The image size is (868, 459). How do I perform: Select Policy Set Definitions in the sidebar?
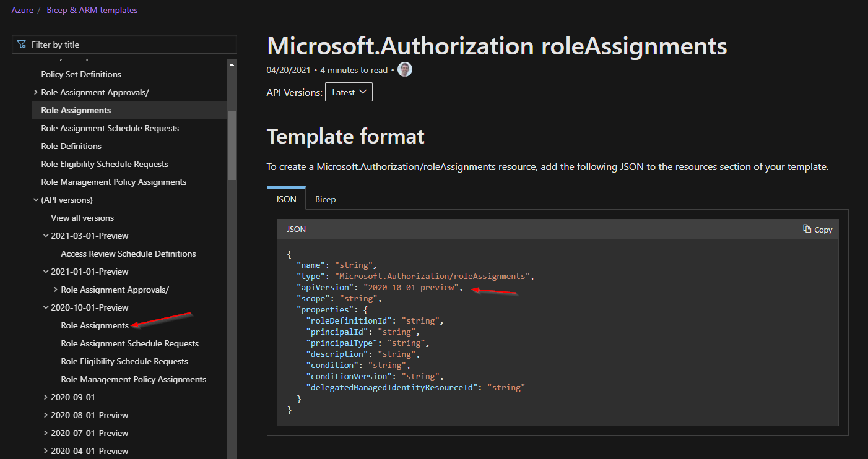click(80, 74)
